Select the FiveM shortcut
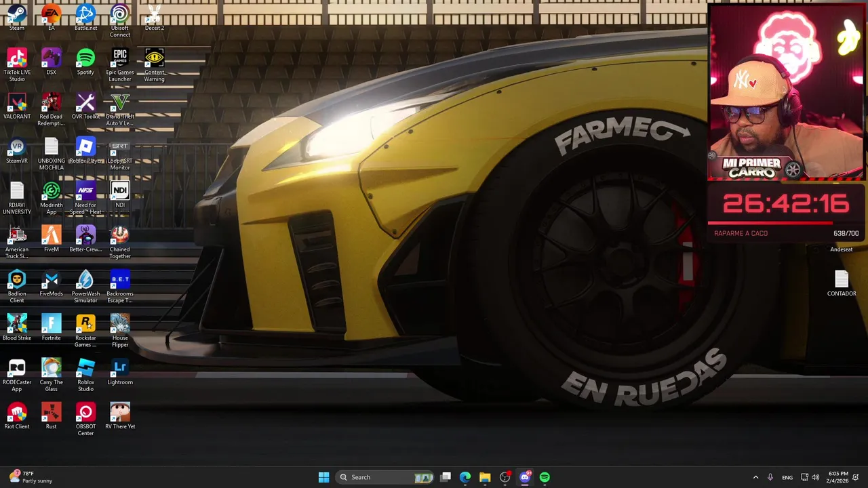Image resolution: width=868 pixels, height=488 pixels. (51, 239)
